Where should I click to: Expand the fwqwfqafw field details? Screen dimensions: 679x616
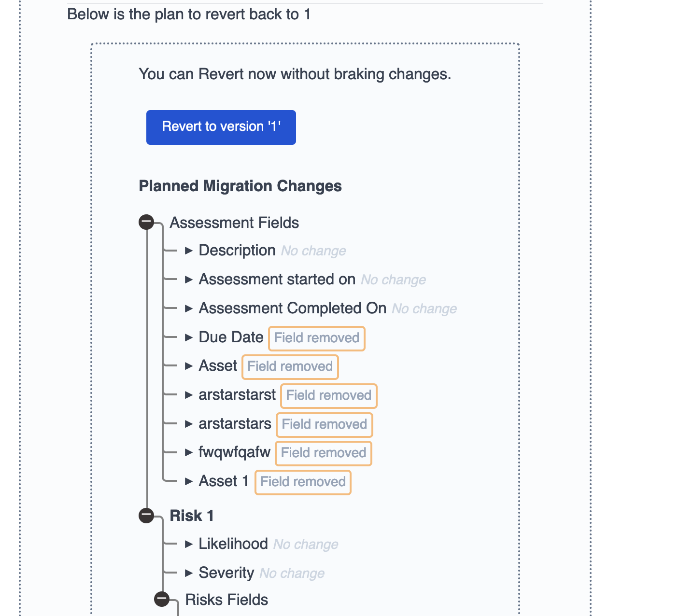click(189, 452)
